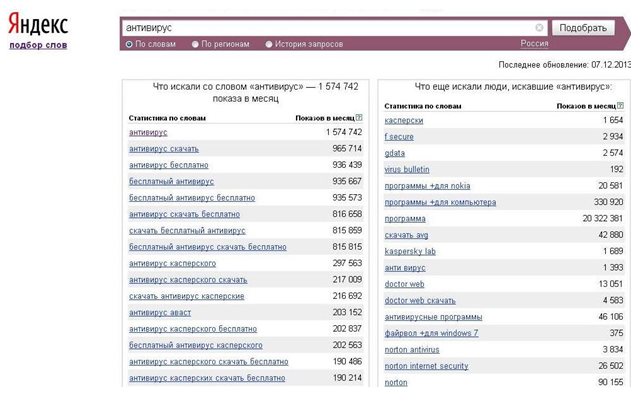This screenshot has height=402, width=640.
Task: Open the doctor web скачать link
Action: tap(420, 301)
